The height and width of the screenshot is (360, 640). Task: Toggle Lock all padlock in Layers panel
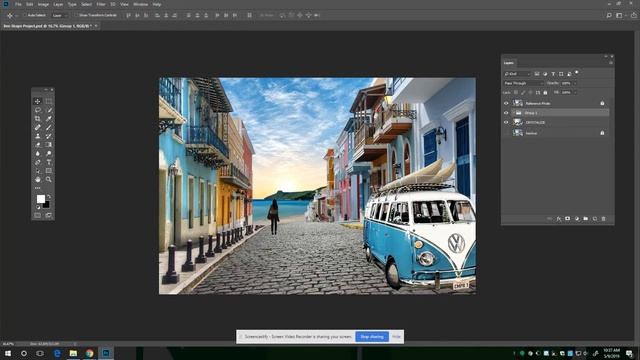(x=545, y=93)
